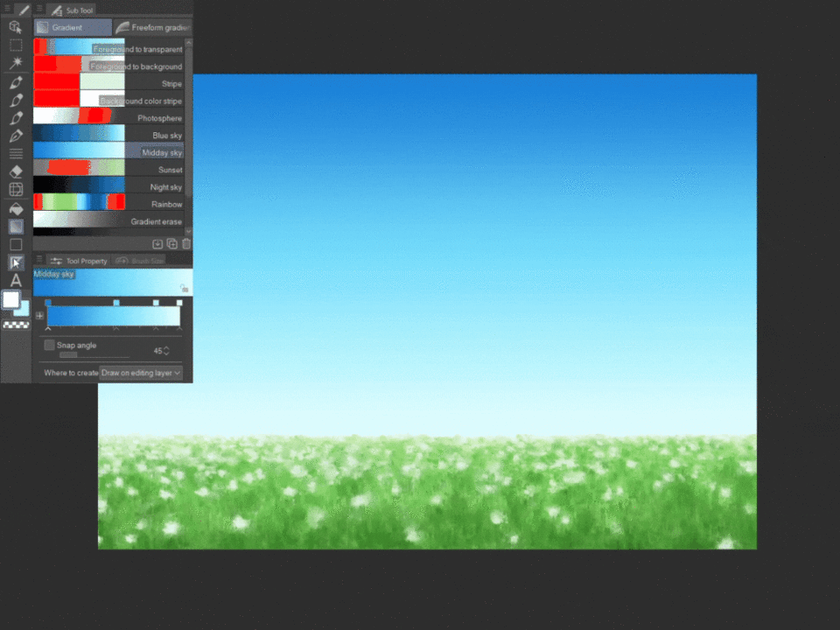
Task: Select the white main drawing color swatch
Action: click(10, 299)
